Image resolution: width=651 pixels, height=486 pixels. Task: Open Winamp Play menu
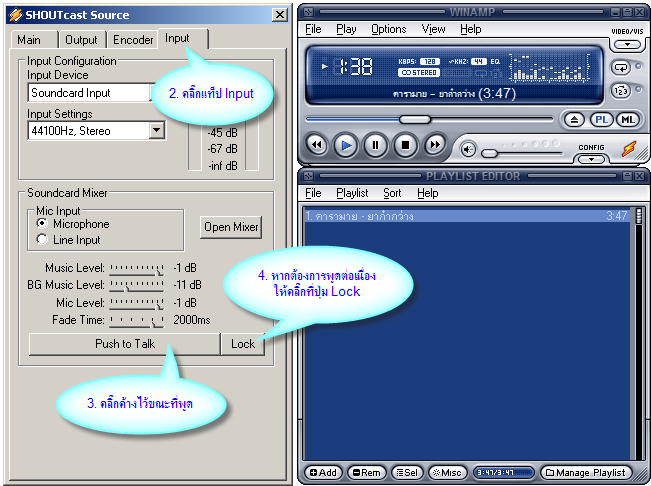coord(346,29)
